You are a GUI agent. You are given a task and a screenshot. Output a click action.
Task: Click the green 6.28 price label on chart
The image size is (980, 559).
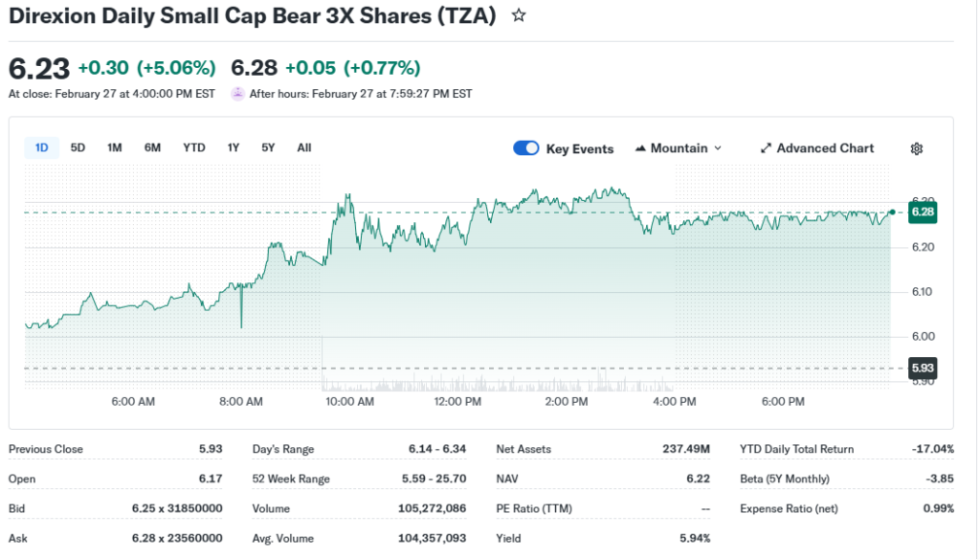[x=922, y=212]
